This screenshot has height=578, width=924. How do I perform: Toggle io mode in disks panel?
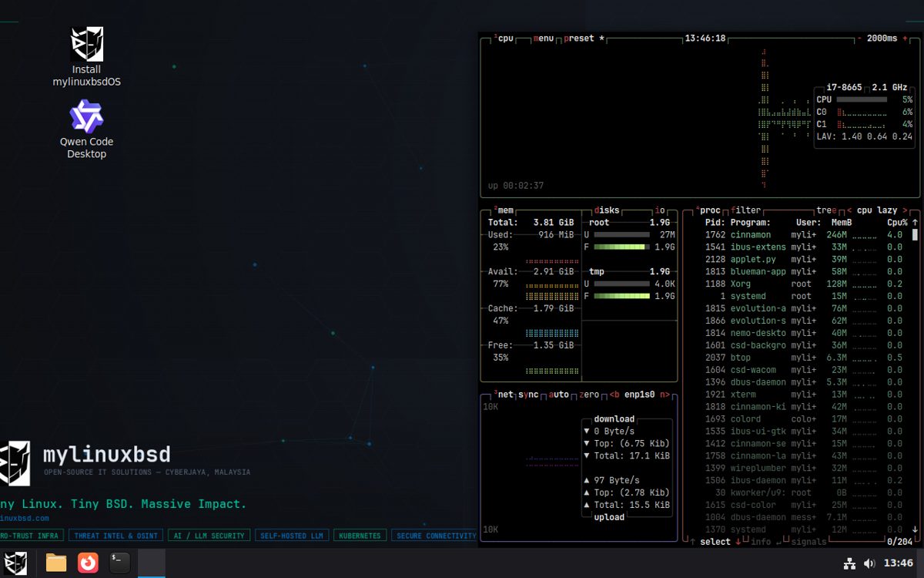(660, 210)
